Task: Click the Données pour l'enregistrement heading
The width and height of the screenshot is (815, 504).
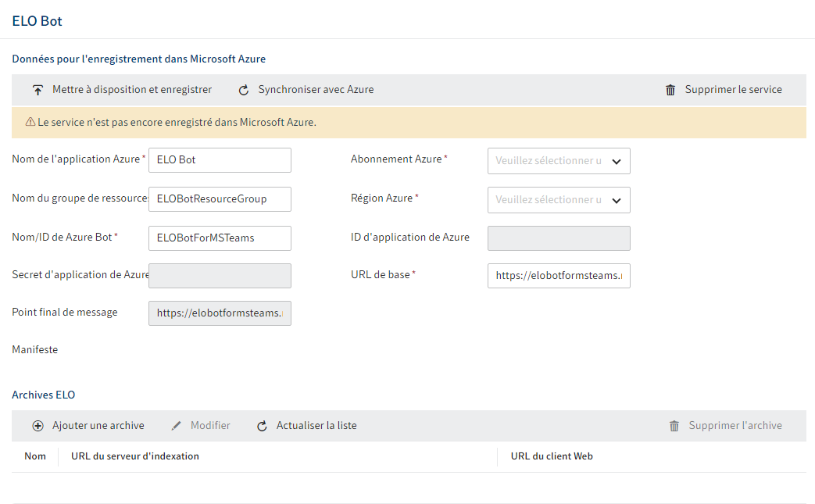Action: (139, 59)
